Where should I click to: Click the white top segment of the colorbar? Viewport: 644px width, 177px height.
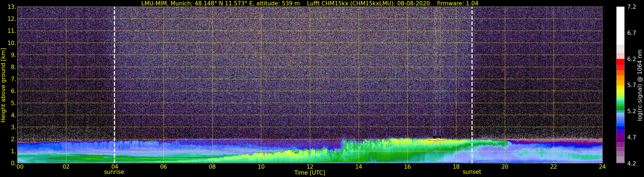pyautogui.click(x=620, y=25)
